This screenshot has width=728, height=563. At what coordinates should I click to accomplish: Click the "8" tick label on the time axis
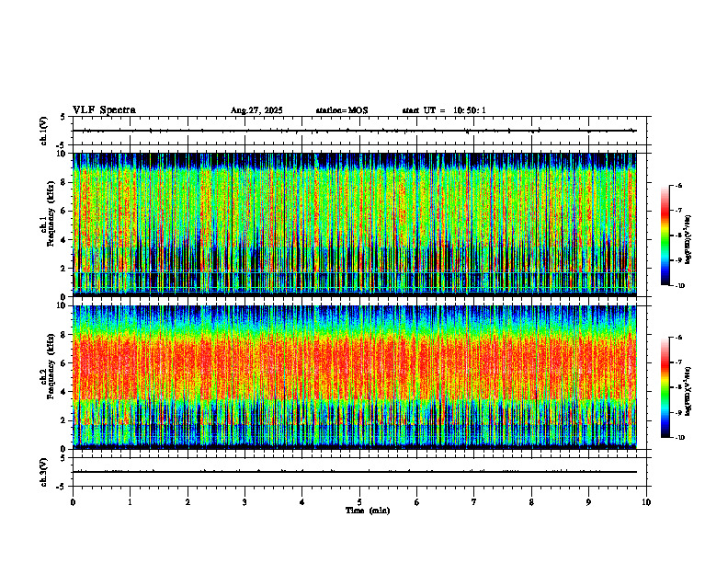point(531,502)
